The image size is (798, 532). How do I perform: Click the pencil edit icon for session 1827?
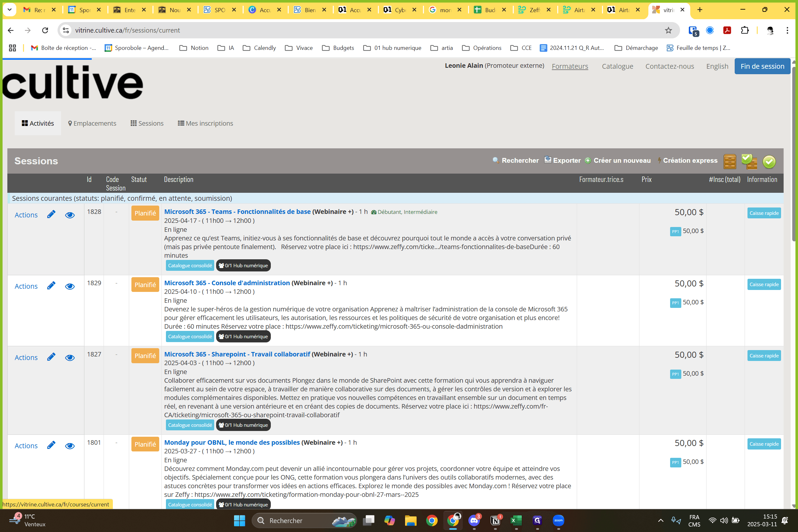click(51, 357)
